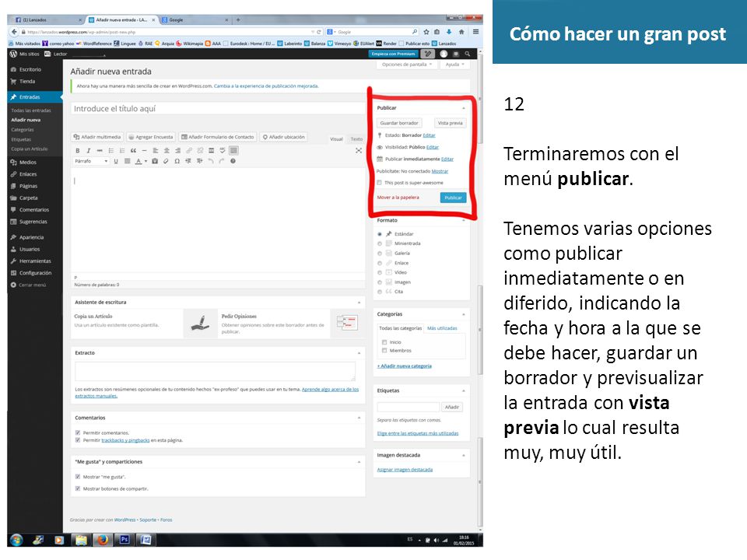This screenshot has width=747, height=560.
Task: Click into the post title field
Action: (x=217, y=109)
